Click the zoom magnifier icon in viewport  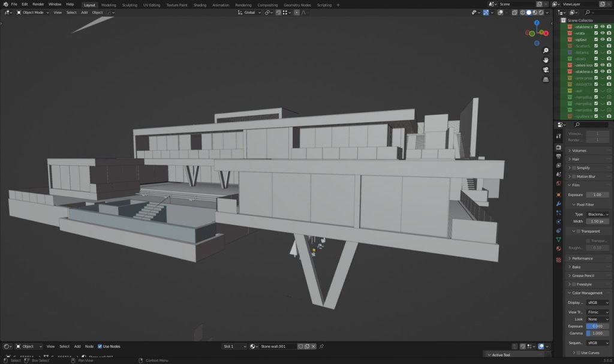[546, 50]
